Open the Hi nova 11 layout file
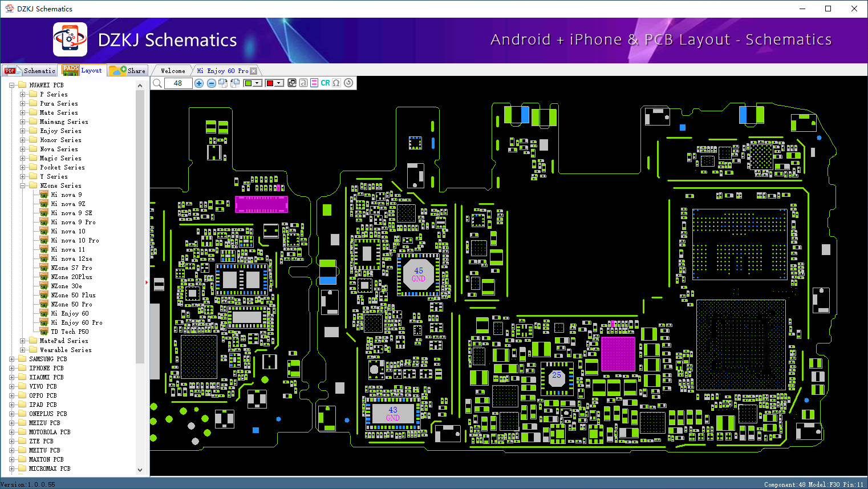This screenshot has width=868, height=489. pyautogui.click(x=68, y=249)
